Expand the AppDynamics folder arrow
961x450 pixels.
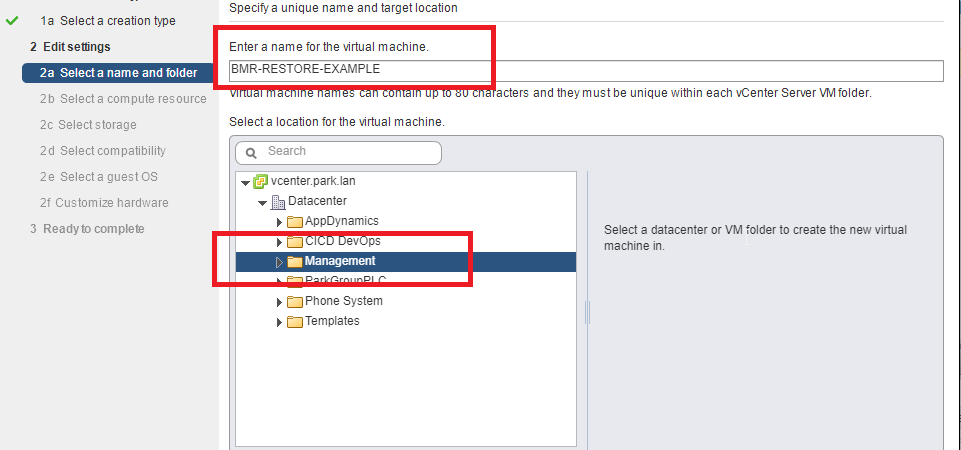(279, 222)
